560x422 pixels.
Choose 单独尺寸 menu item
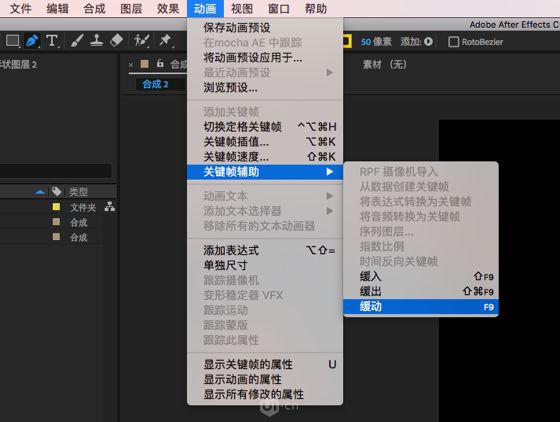pyautogui.click(x=265, y=265)
